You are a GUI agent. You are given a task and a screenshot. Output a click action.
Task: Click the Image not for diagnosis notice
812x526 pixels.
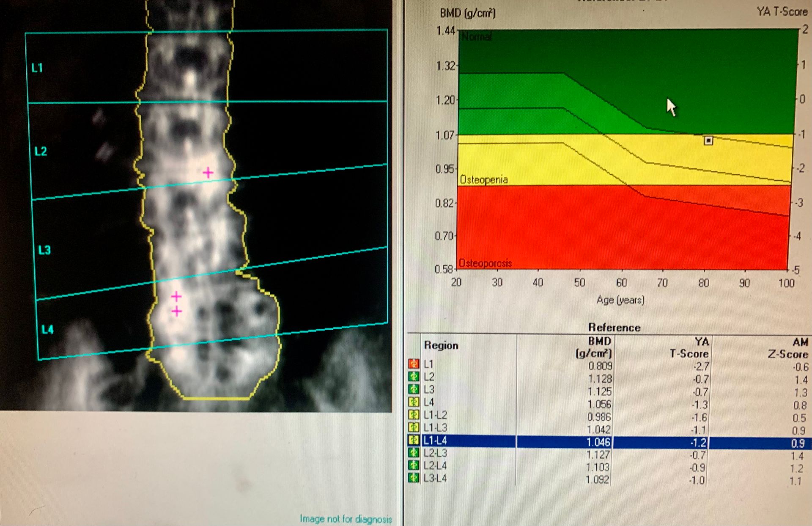tap(345, 518)
